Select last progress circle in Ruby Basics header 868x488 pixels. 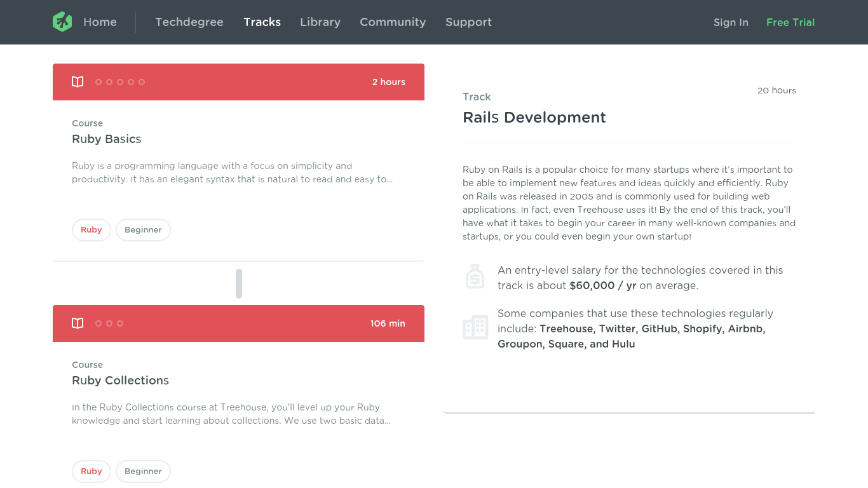tap(142, 82)
